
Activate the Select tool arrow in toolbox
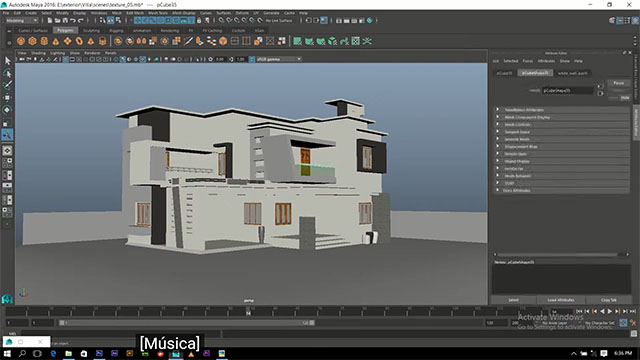tap(7, 61)
